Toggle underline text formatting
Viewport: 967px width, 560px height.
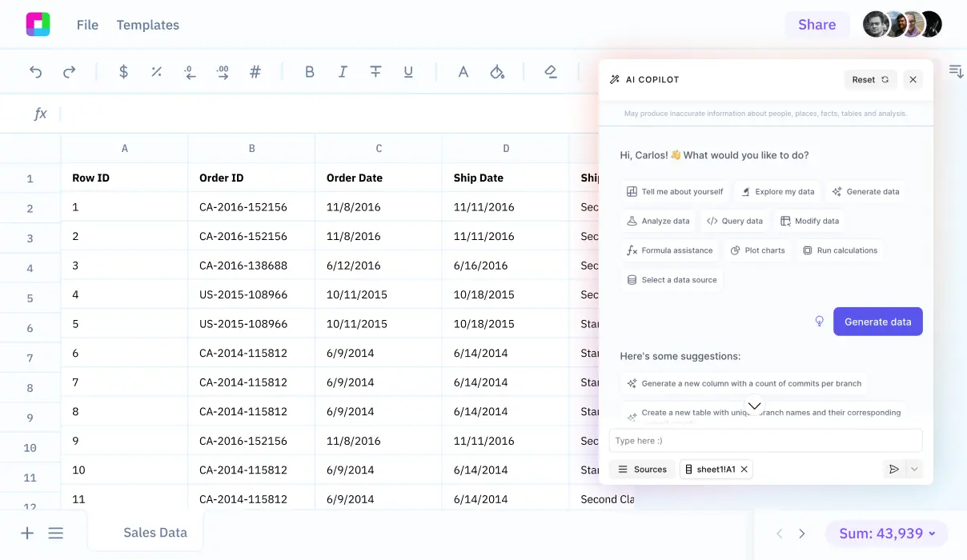(408, 72)
